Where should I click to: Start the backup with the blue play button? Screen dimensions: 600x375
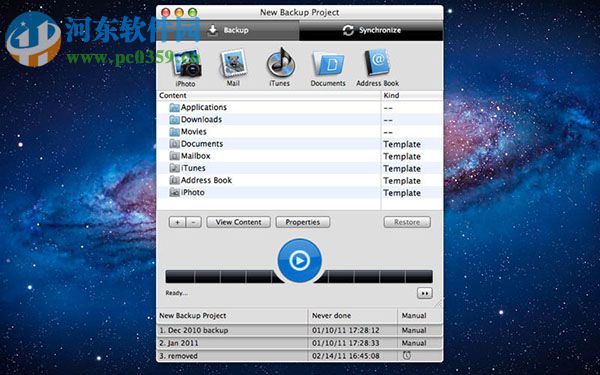tap(299, 261)
